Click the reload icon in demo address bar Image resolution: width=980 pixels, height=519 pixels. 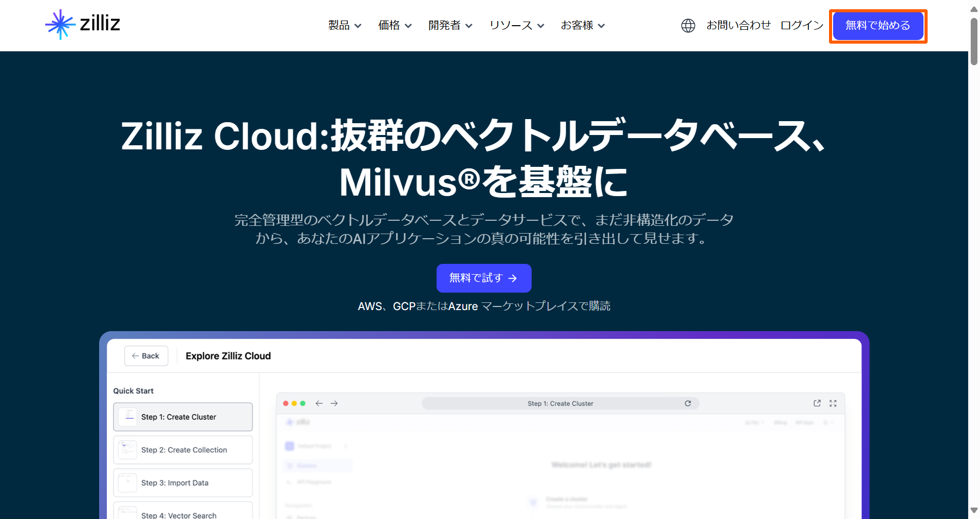tap(688, 403)
